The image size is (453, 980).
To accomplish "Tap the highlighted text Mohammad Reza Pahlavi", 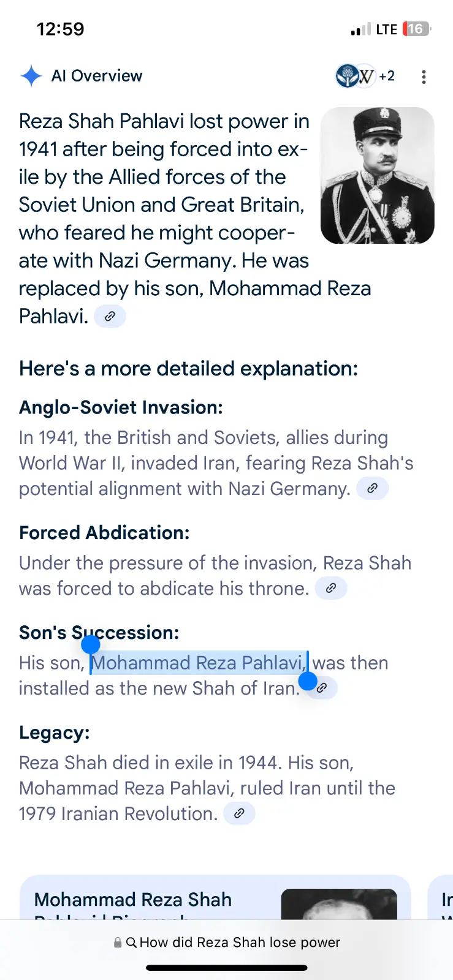I will [x=197, y=663].
